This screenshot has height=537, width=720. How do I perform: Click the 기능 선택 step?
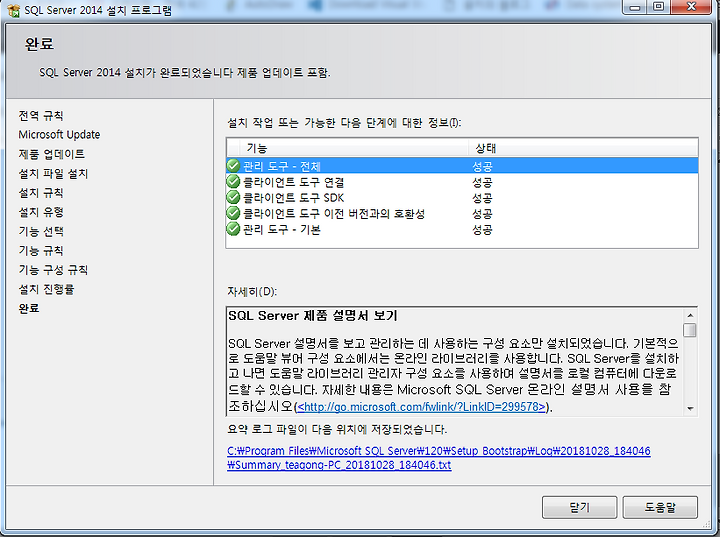pos(41,231)
